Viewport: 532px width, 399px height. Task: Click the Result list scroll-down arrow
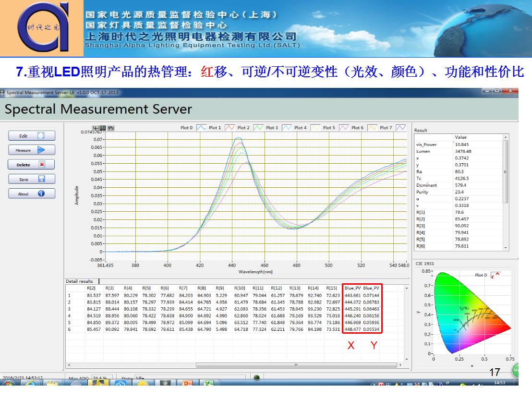click(x=506, y=248)
